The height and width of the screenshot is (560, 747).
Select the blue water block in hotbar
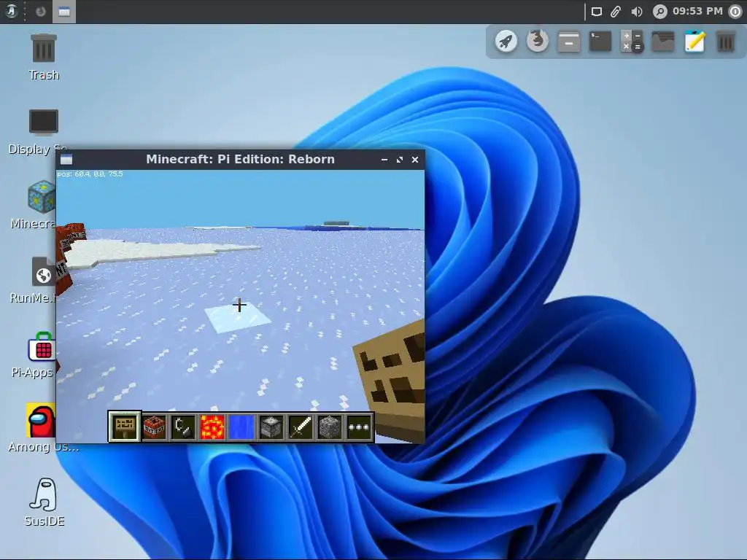(x=241, y=427)
